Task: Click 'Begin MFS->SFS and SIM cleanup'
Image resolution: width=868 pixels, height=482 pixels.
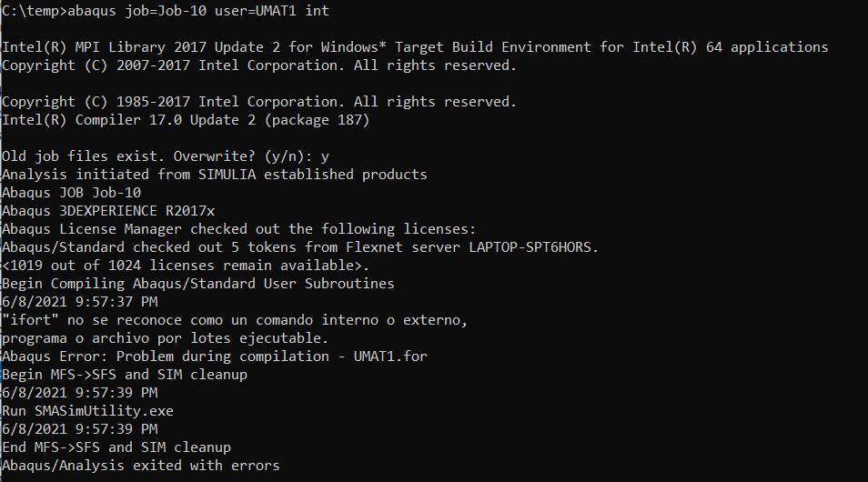Action: 125,375
